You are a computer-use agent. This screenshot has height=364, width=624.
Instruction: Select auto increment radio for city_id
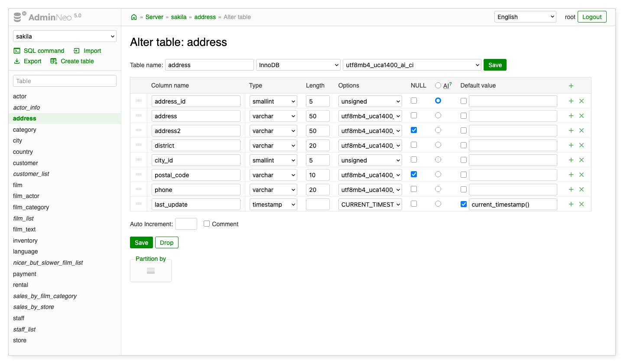coord(438,159)
